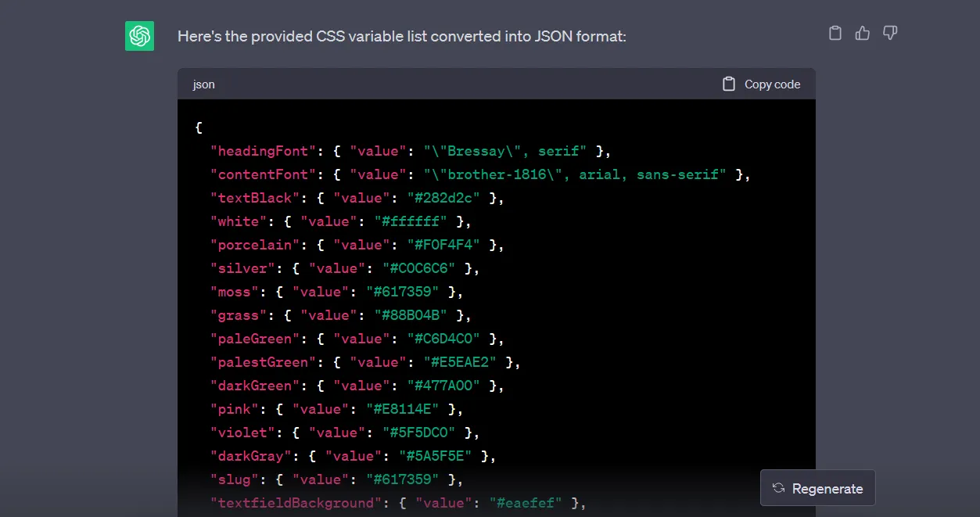Click the clipboard icon in code header
The image size is (980, 517).
tap(729, 84)
